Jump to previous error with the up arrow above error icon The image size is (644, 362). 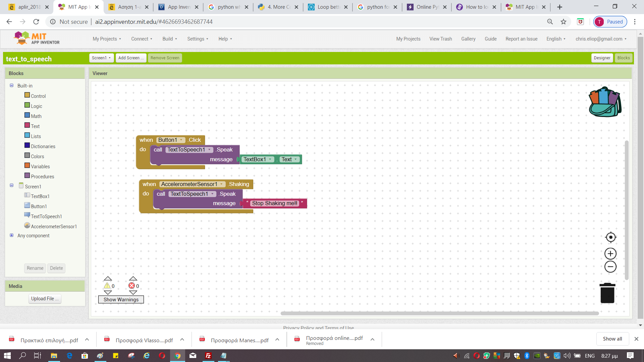133,279
